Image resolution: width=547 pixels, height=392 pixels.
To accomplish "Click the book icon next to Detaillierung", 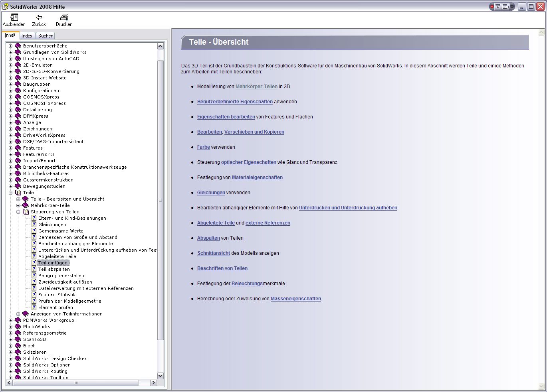I will (18, 110).
